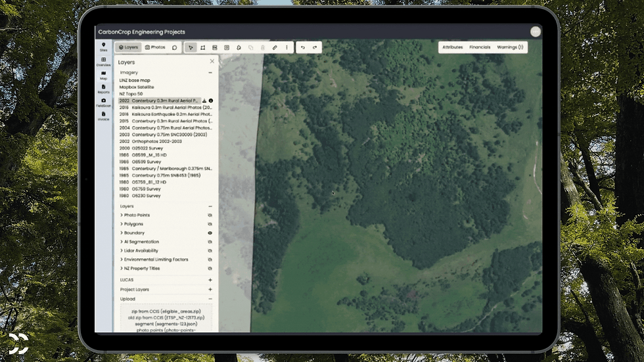
Task: Expand the NZ Property Titles tree item
Action: tap(122, 269)
